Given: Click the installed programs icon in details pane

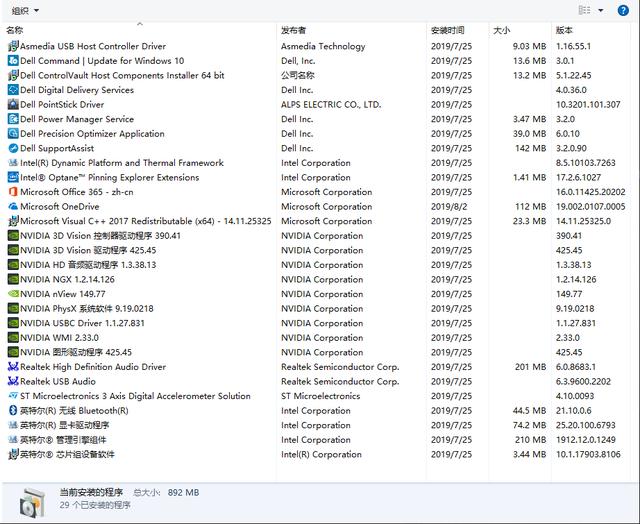Looking at the screenshot, I should (32, 502).
